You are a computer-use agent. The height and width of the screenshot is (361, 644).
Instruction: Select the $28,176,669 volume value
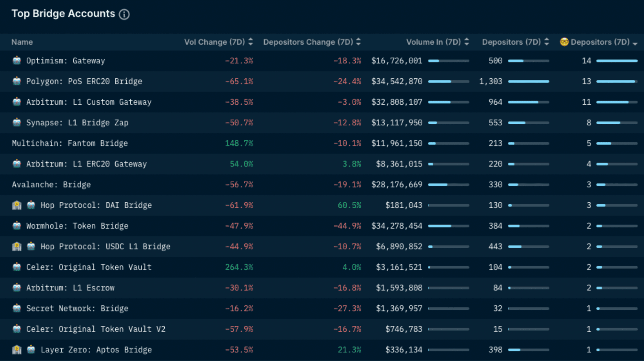[397, 185]
